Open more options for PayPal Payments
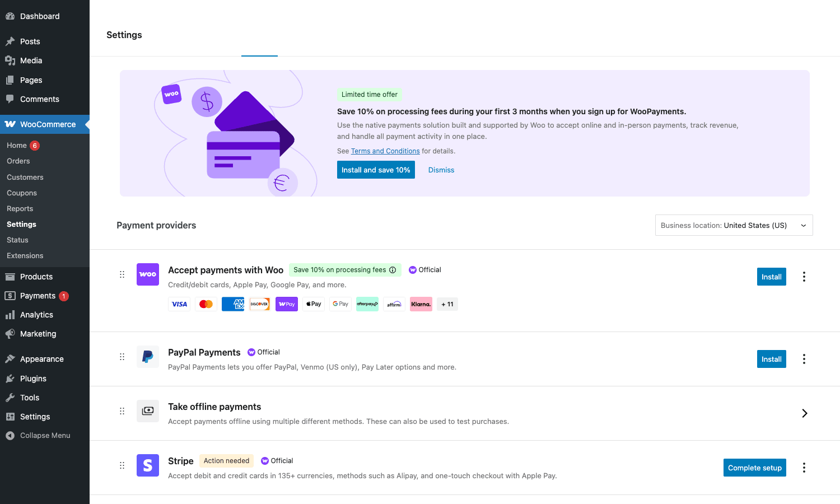 click(x=804, y=359)
